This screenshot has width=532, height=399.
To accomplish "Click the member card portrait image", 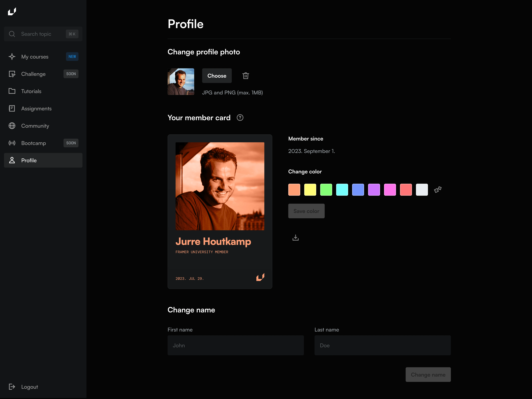I will pos(220,186).
